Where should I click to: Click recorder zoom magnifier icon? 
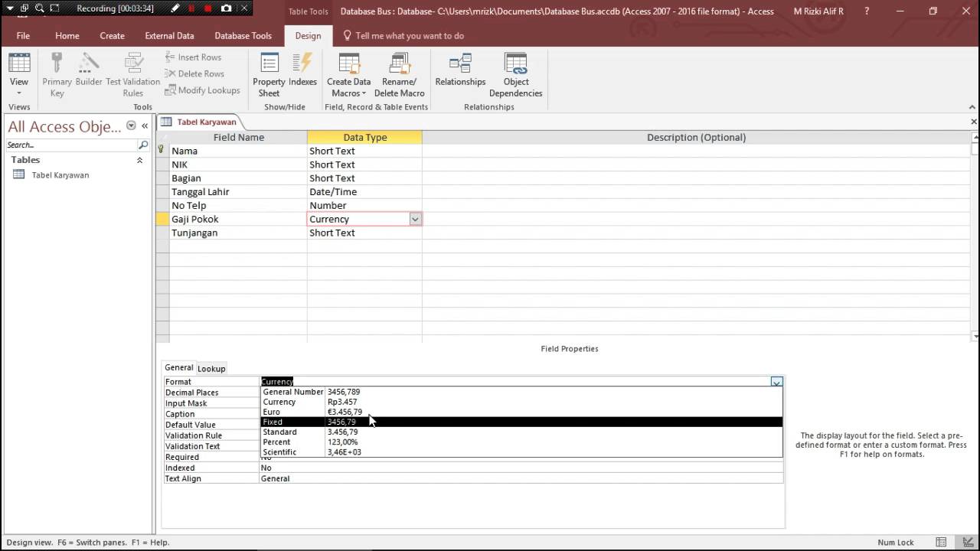(38, 8)
